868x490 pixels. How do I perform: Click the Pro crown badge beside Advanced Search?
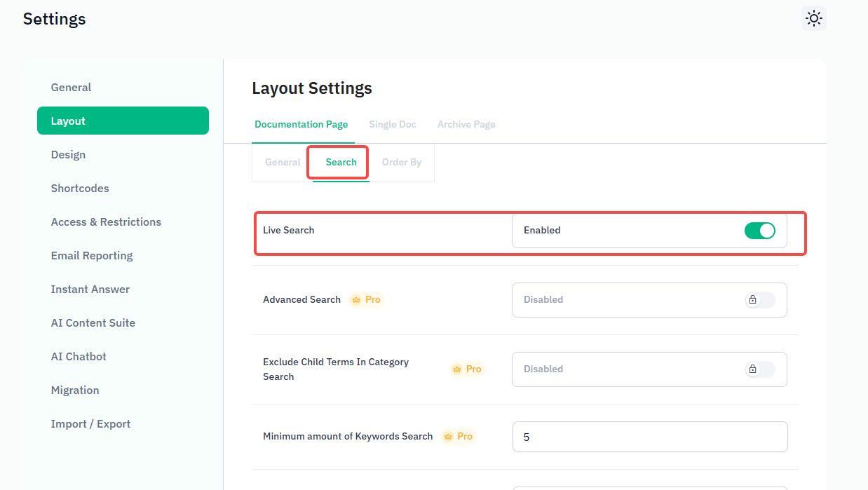pyautogui.click(x=367, y=299)
